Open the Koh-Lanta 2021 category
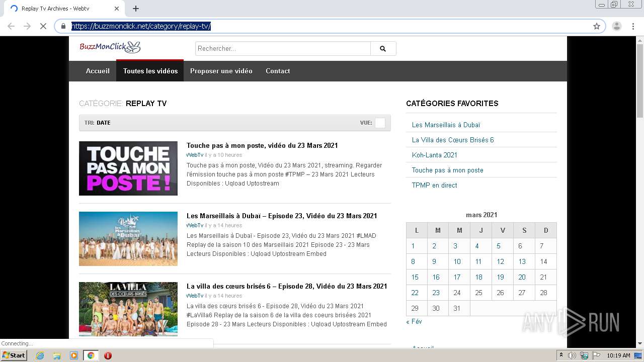This screenshot has height=362, width=644. (435, 155)
